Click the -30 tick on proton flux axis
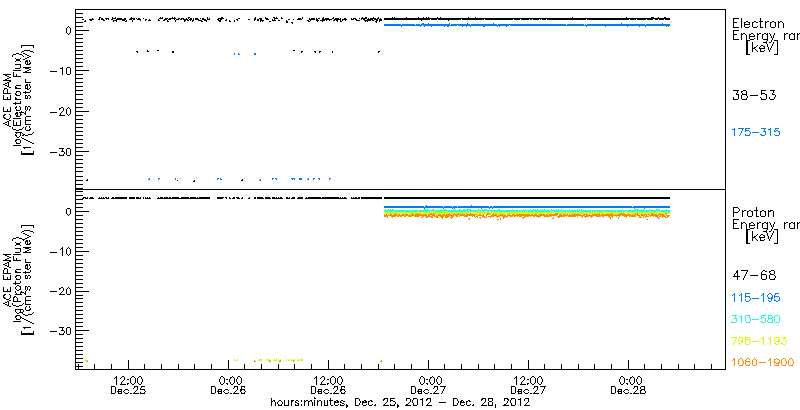This screenshot has width=800, height=410. (x=61, y=331)
